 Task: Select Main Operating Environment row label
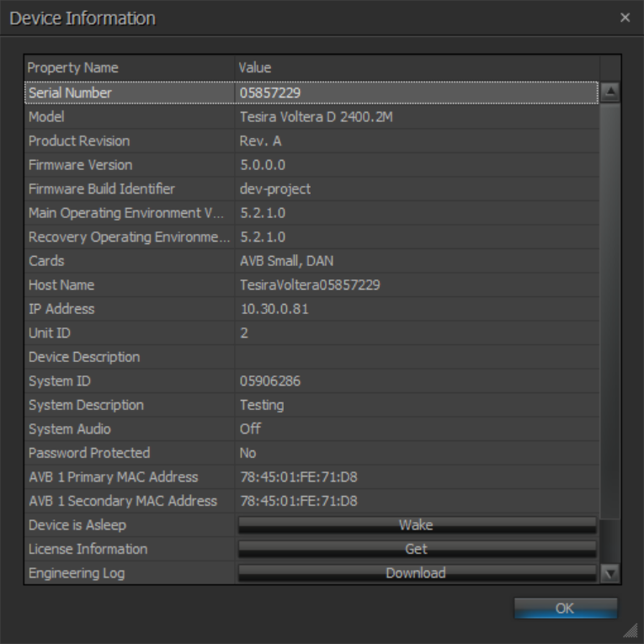126,213
